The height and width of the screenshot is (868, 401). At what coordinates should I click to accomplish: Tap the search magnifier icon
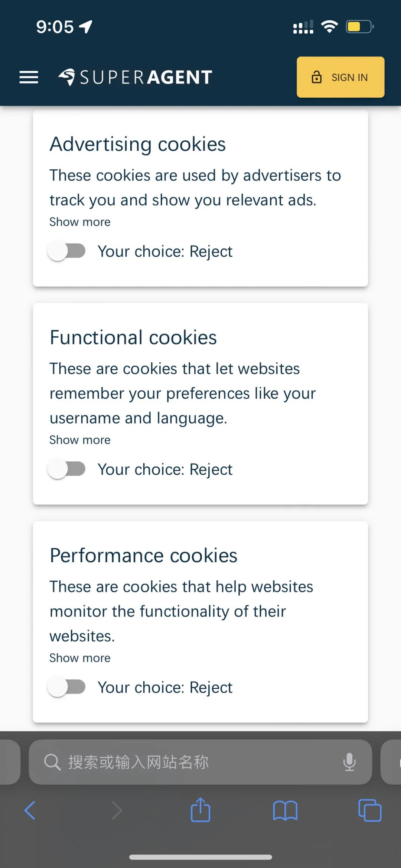pos(52,762)
